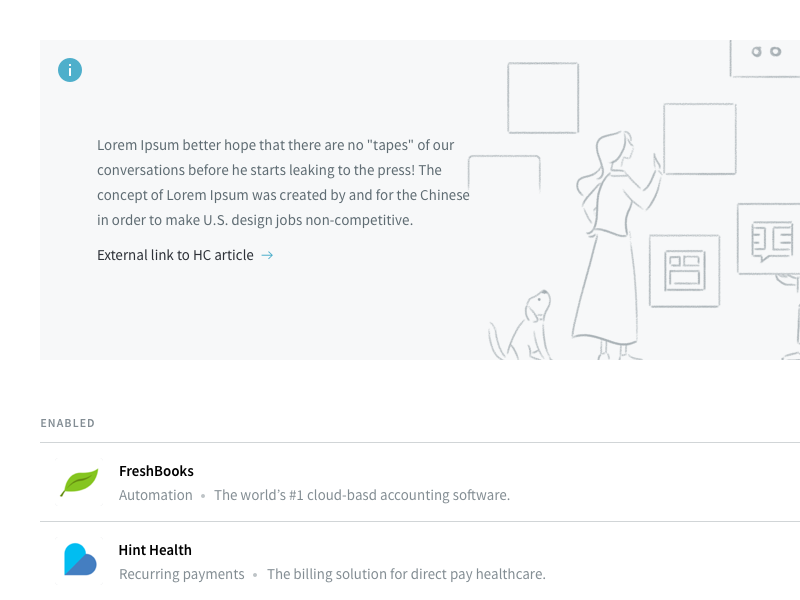Click the sitting dog illustration
Screen dimensions: 800x600
525,328
